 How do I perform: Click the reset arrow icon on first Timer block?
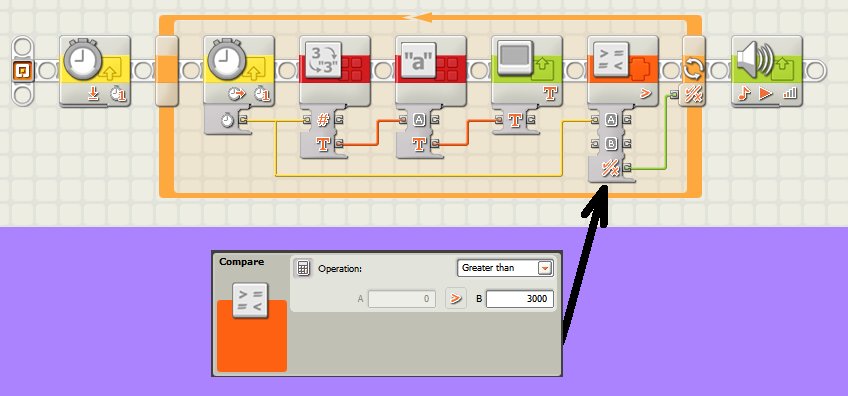[x=94, y=94]
